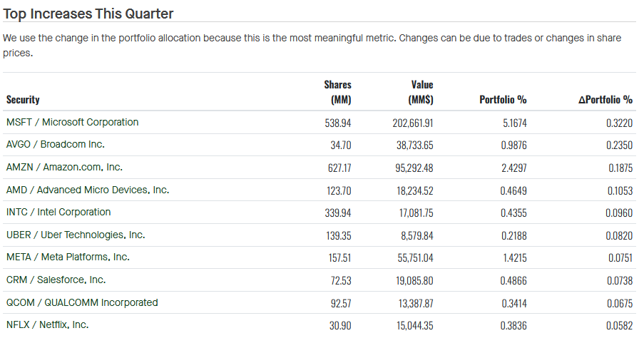The image size is (644, 353).
Task: Click the Top Increases This Quarter heading
Action: 88,14
